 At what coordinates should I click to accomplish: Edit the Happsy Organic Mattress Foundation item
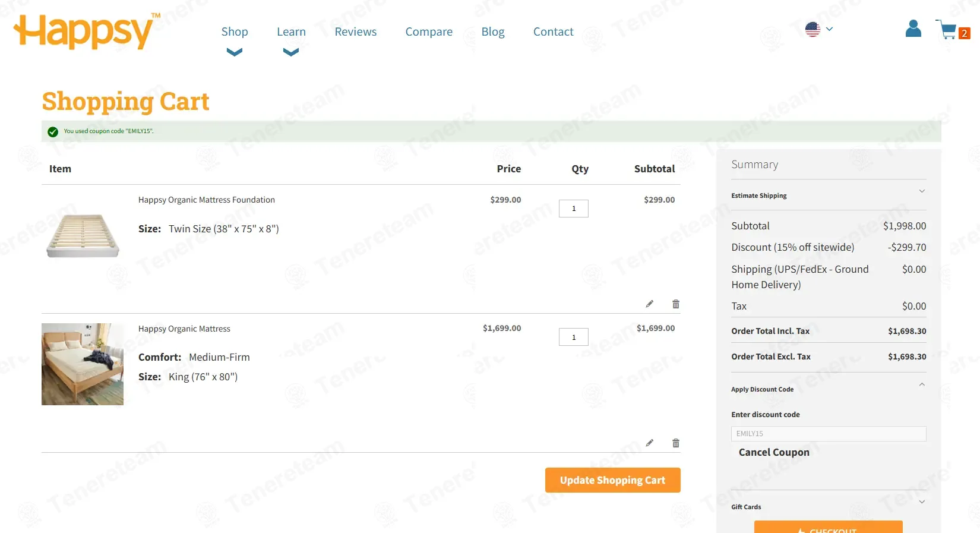click(x=649, y=304)
